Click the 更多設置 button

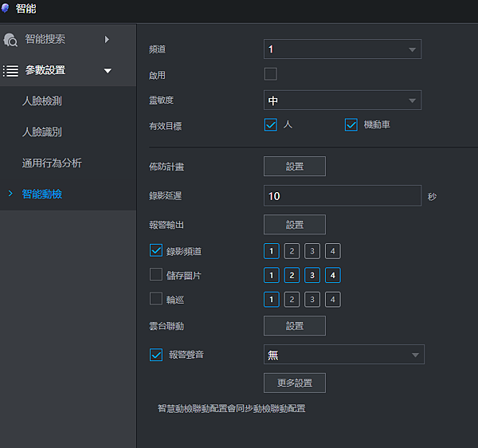click(x=295, y=383)
